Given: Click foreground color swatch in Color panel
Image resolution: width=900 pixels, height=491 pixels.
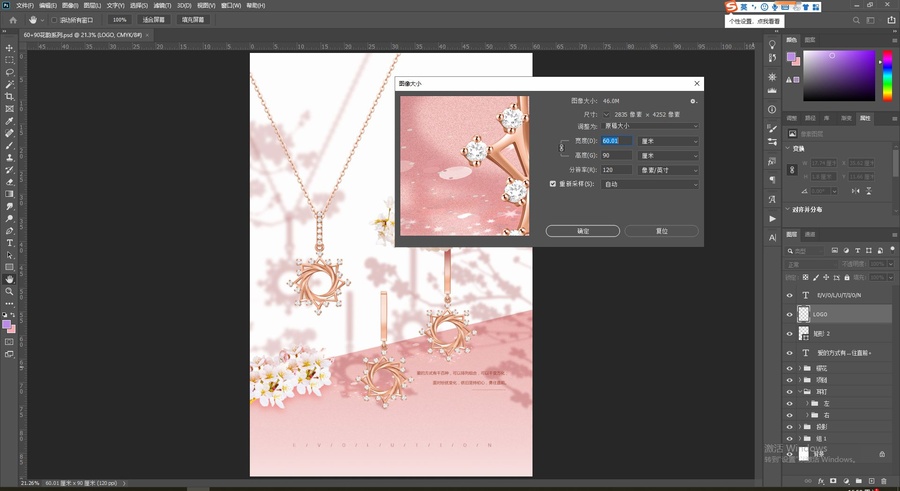Looking at the screenshot, I should (792, 56).
